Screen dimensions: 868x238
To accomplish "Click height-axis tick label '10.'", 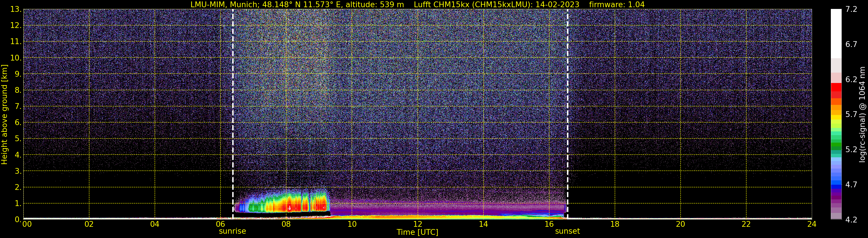I will (x=16, y=58).
